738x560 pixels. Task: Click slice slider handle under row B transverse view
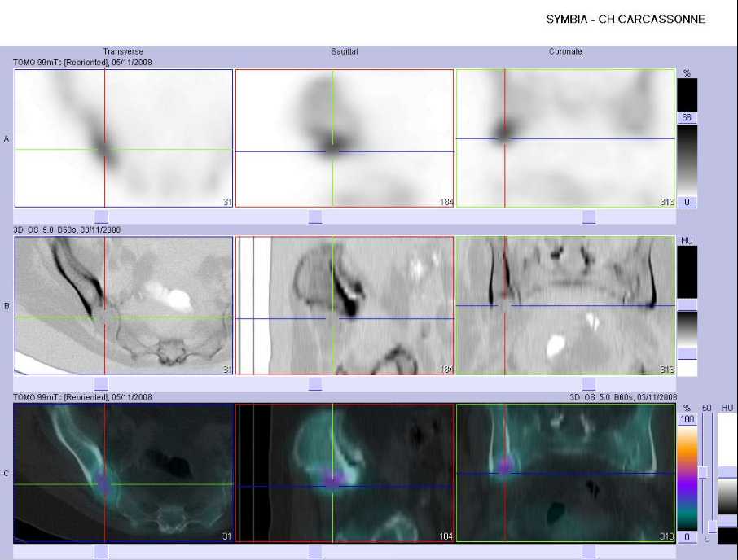point(101,383)
